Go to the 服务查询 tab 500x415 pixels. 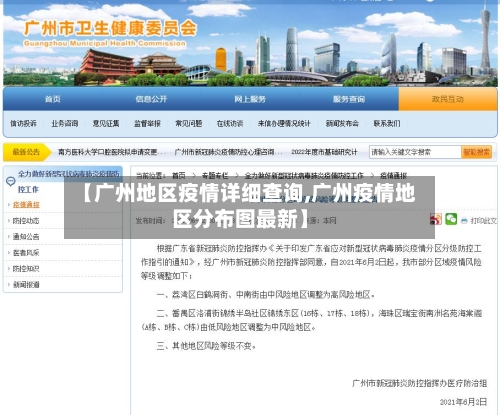(349, 99)
